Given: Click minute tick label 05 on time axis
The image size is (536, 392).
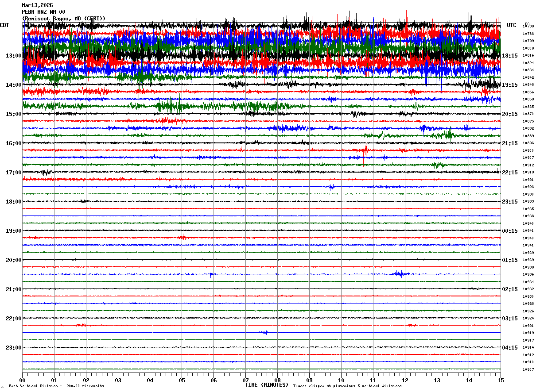Looking at the screenshot, I should point(182,380).
